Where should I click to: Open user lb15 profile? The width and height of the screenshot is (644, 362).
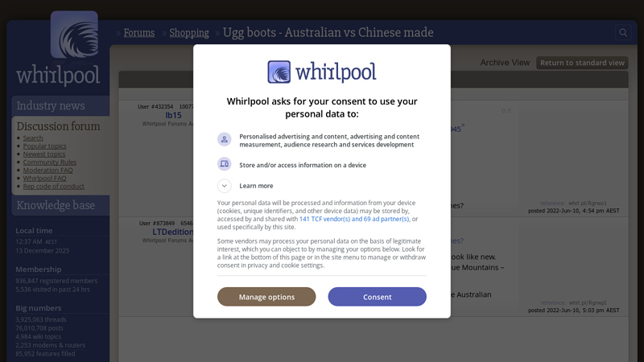(x=173, y=115)
